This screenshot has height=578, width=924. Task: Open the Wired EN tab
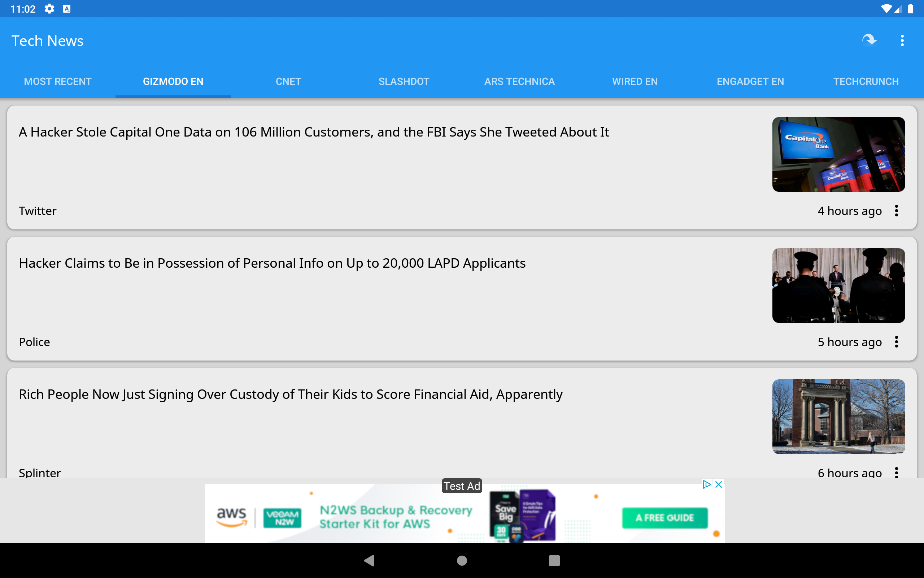coord(635,81)
